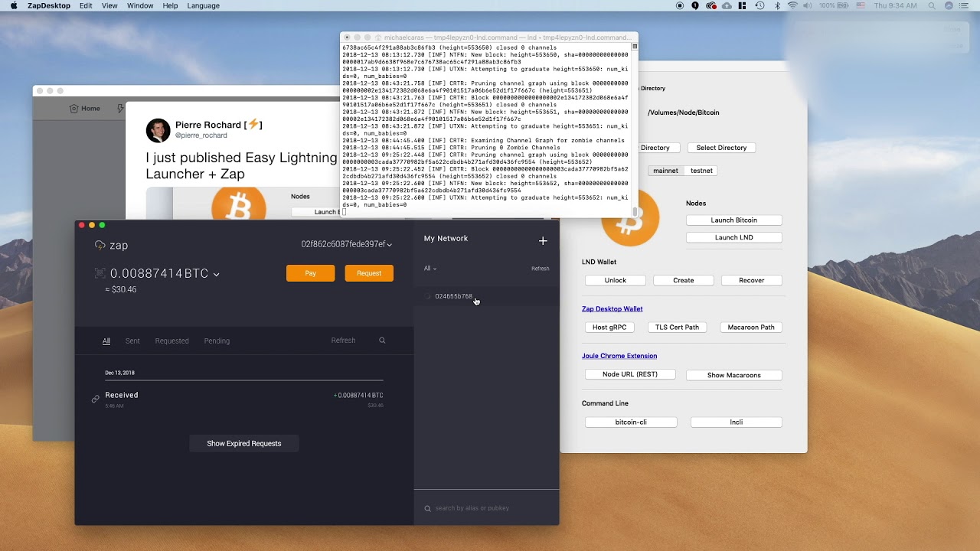Click the Received transaction row
The image size is (980, 551).
244,399
